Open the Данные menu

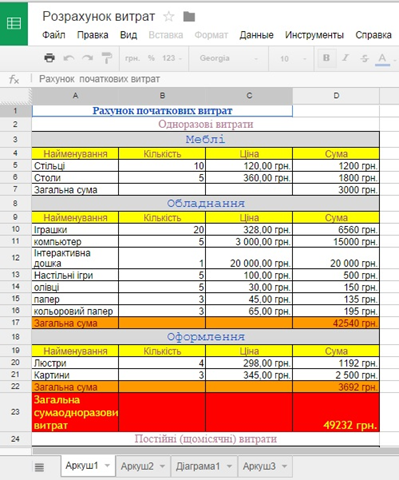(x=256, y=35)
